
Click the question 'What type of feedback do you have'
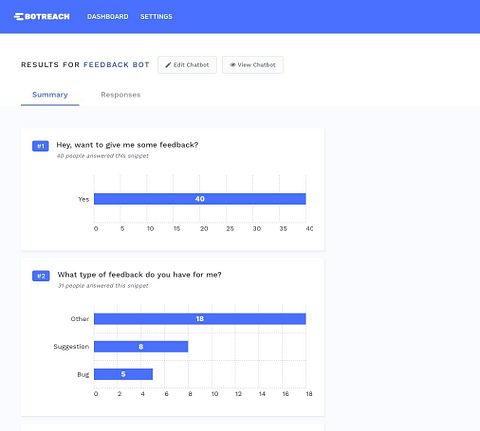(140, 275)
